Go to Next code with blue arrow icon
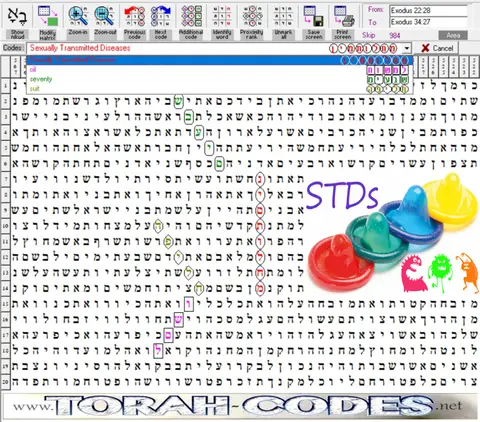The image size is (480, 422). coord(161,16)
